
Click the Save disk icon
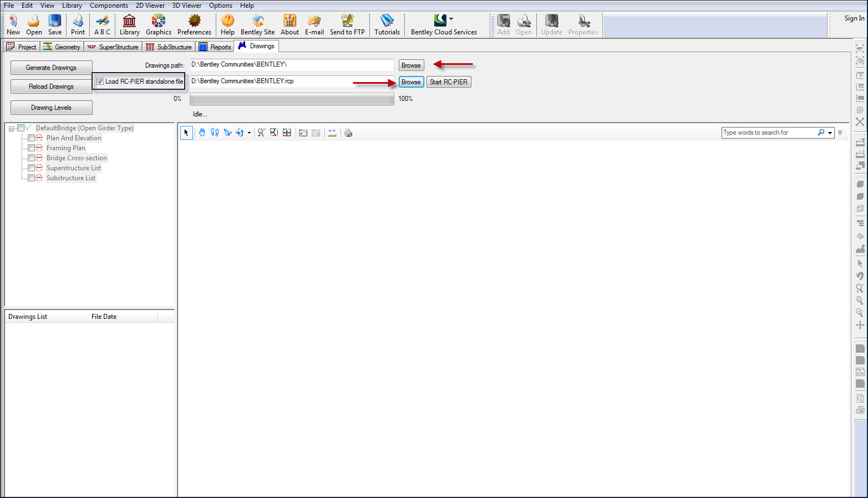pos(55,25)
